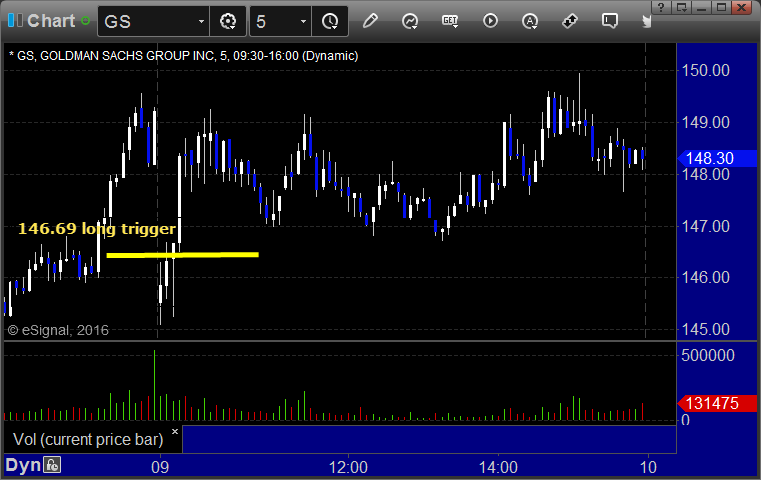Screen dimensions: 761x480
Task: Start bar replay play icon
Action: pos(490,21)
